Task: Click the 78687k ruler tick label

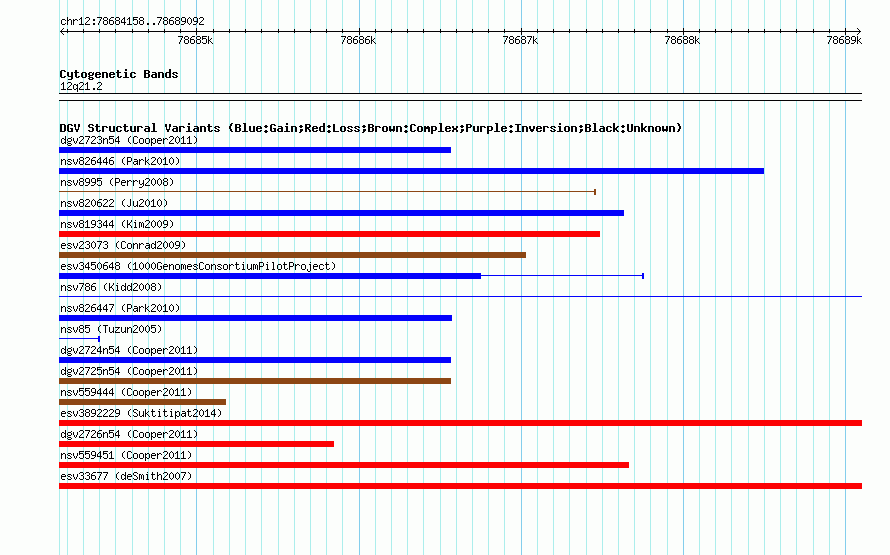Action: tap(520, 40)
